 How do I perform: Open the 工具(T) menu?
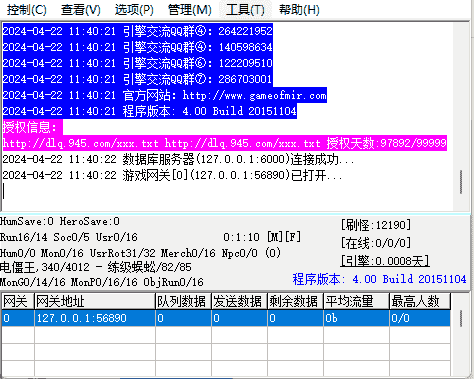click(x=245, y=10)
